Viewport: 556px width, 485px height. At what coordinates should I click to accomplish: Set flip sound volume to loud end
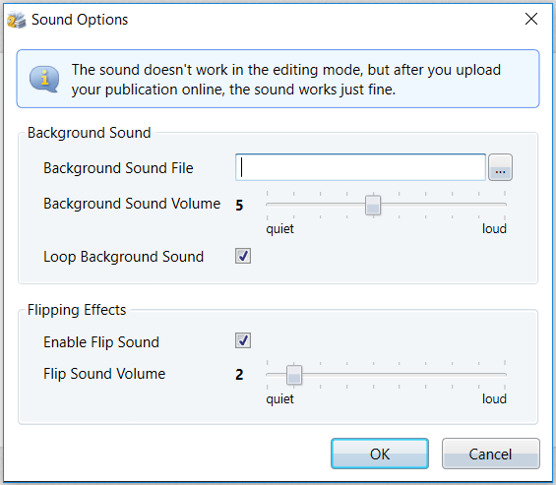505,374
